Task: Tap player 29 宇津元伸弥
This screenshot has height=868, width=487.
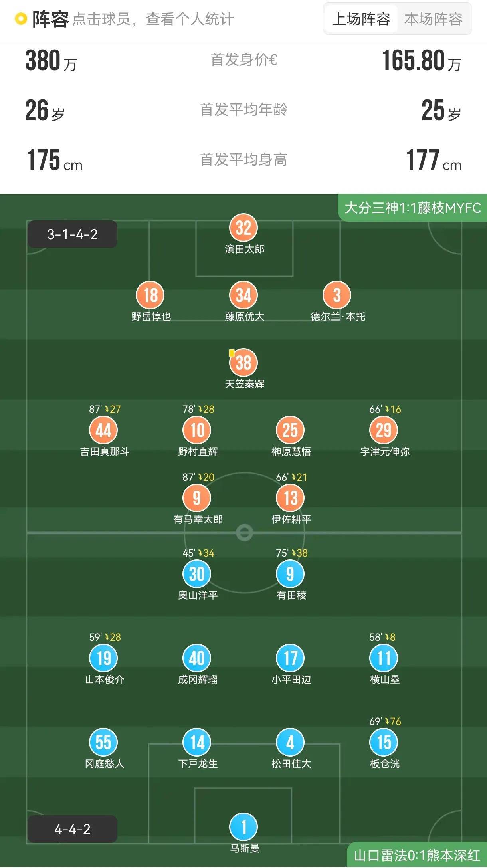Action: click(384, 430)
